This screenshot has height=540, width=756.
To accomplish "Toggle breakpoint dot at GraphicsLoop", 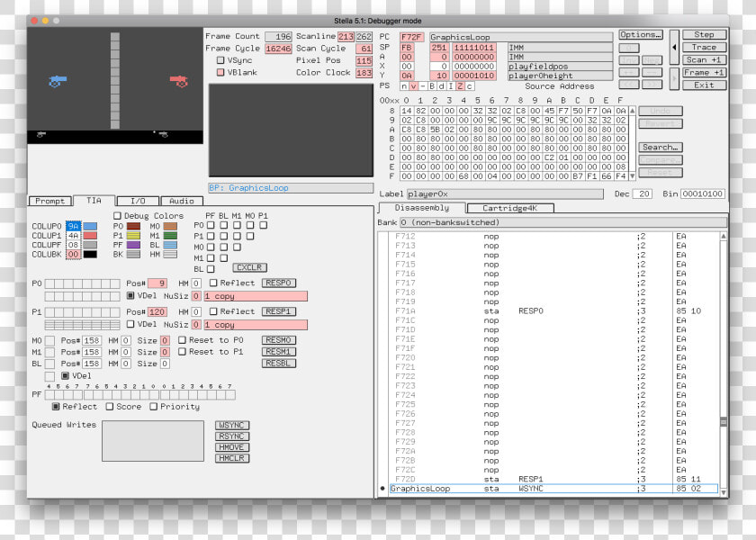I will (382, 489).
